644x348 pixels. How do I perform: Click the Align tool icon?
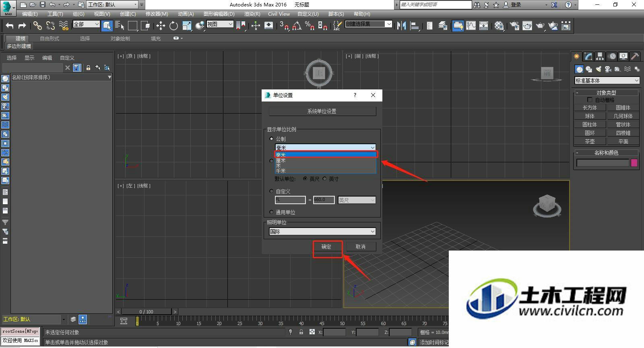click(x=414, y=26)
